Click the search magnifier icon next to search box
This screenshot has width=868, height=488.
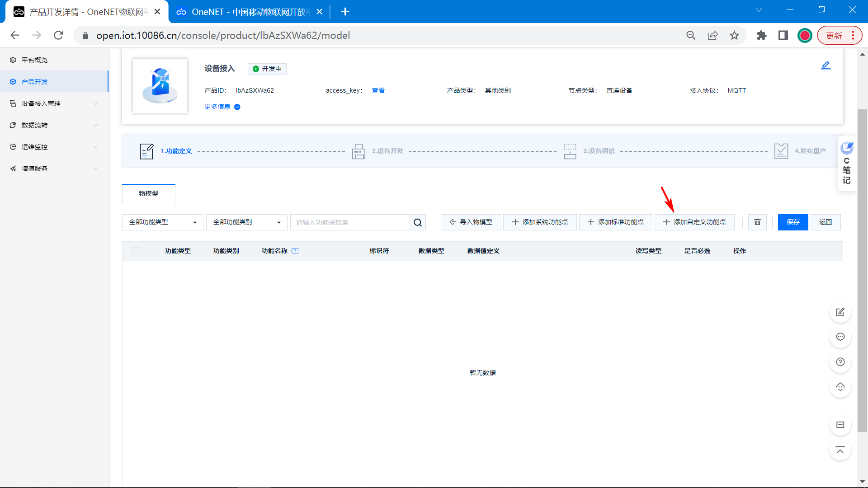point(418,222)
